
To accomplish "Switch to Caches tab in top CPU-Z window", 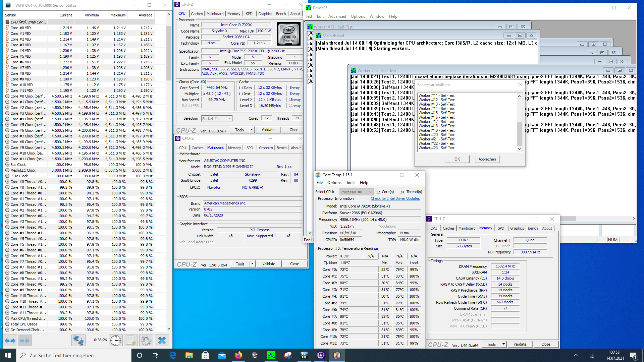I will (197, 14).
